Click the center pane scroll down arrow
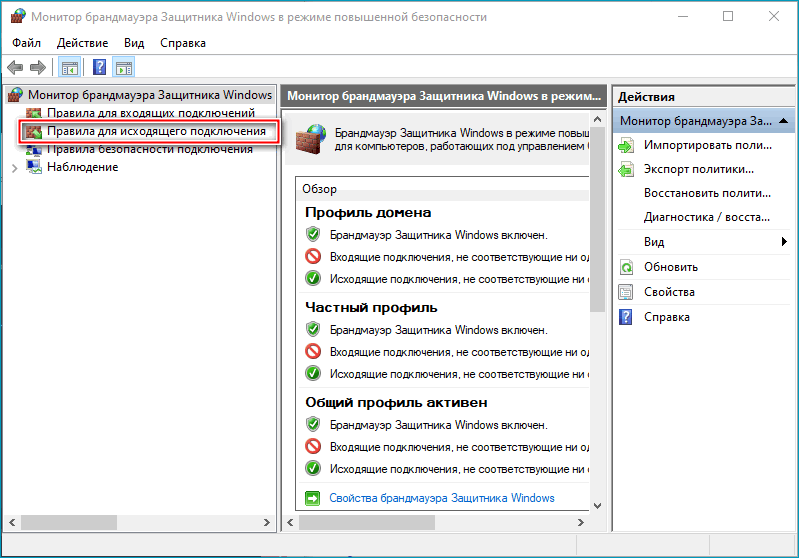 [x=597, y=506]
